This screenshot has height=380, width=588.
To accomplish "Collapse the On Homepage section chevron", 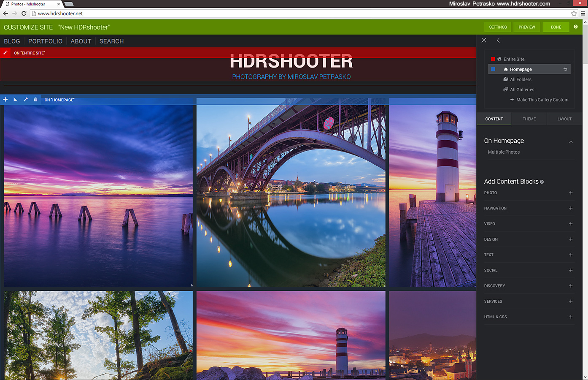I will (x=571, y=142).
